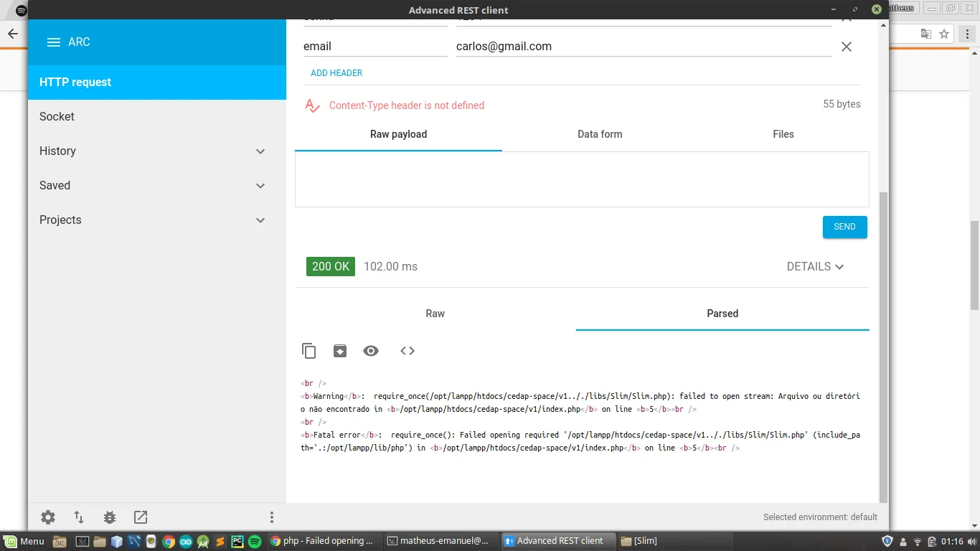
Task: Send the HTTP request
Action: [844, 227]
